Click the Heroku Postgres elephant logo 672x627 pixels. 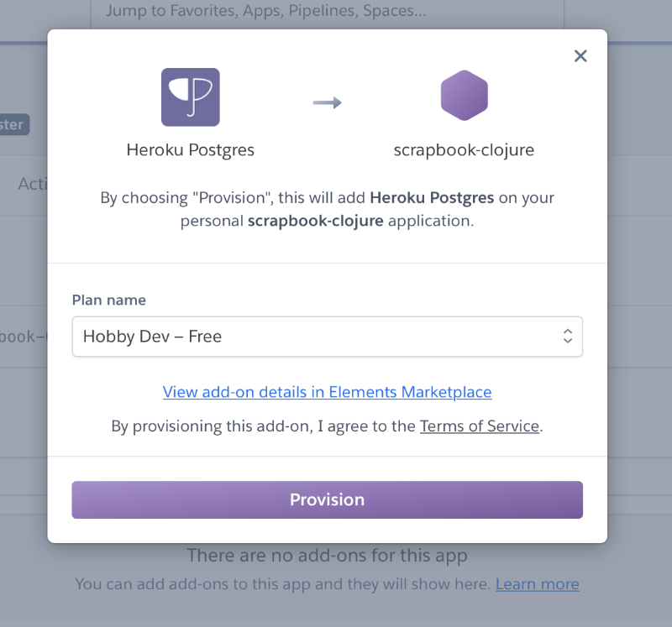tap(191, 97)
